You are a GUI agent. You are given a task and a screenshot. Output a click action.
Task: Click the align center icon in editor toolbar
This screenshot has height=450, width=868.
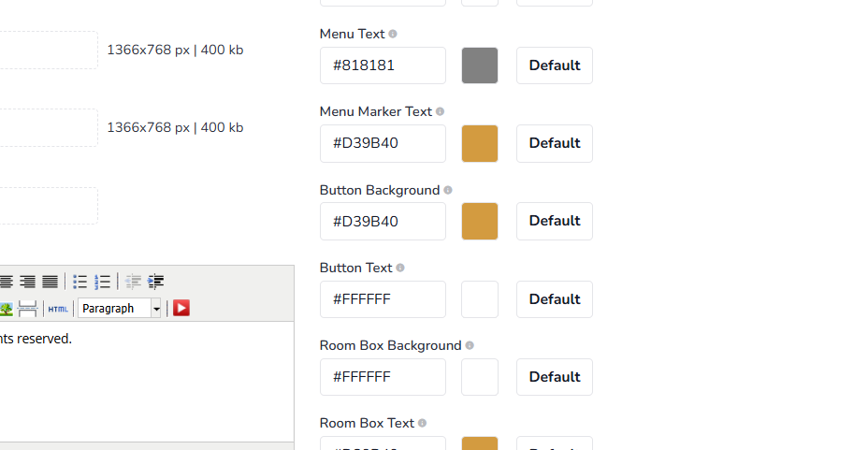(x=6, y=282)
